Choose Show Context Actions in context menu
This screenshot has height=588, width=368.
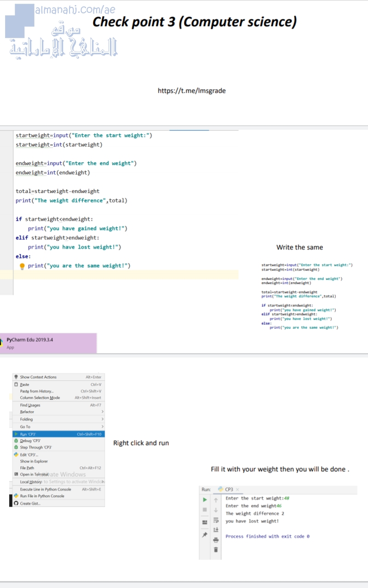click(x=58, y=377)
